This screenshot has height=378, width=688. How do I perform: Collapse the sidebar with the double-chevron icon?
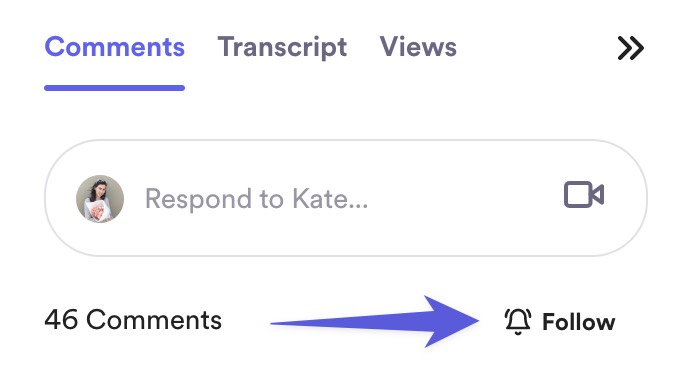click(x=631, y=48)
